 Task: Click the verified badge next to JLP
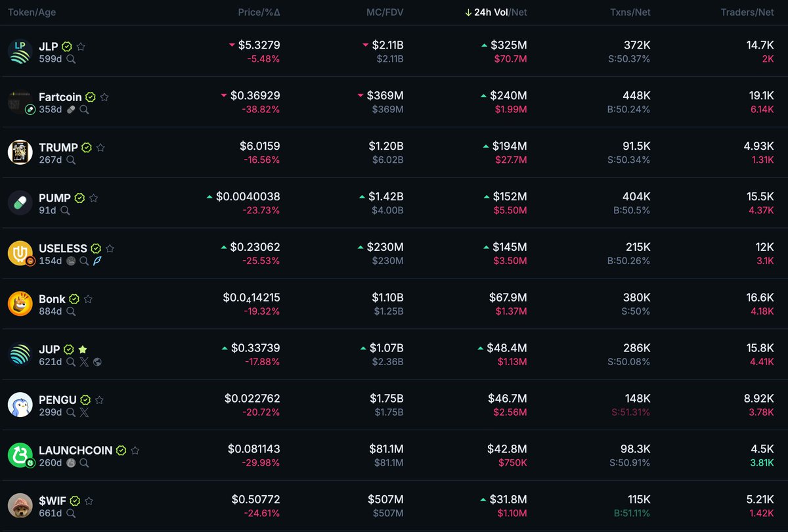coord(67,47)
